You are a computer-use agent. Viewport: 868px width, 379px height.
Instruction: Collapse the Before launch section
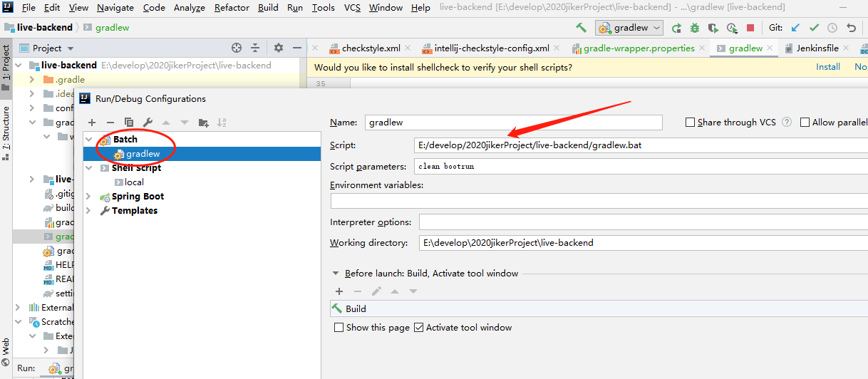(x=336, y=274)
